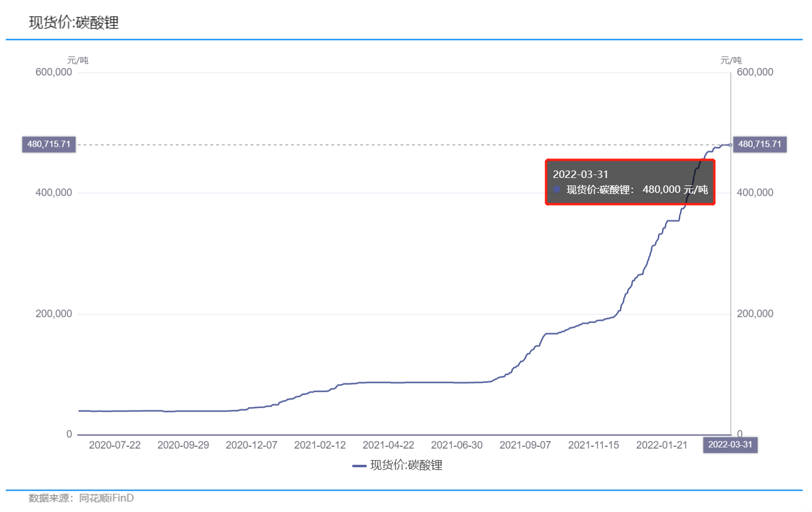This screenshot has width=812, height=512.
Task: Click the 2020-12-07 x-axis date label
Action: tap(251, 445)
